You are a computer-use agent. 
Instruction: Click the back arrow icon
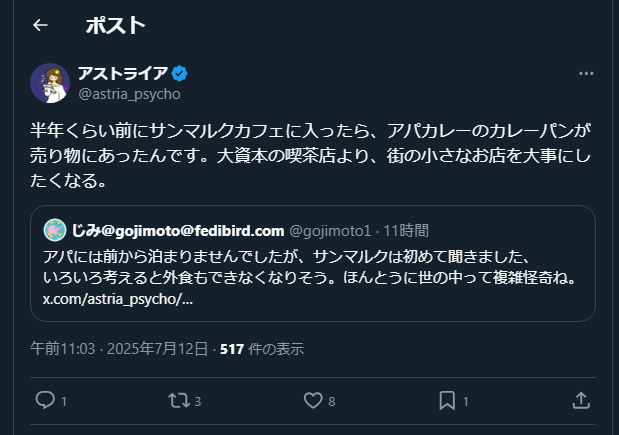pos(40,25)
